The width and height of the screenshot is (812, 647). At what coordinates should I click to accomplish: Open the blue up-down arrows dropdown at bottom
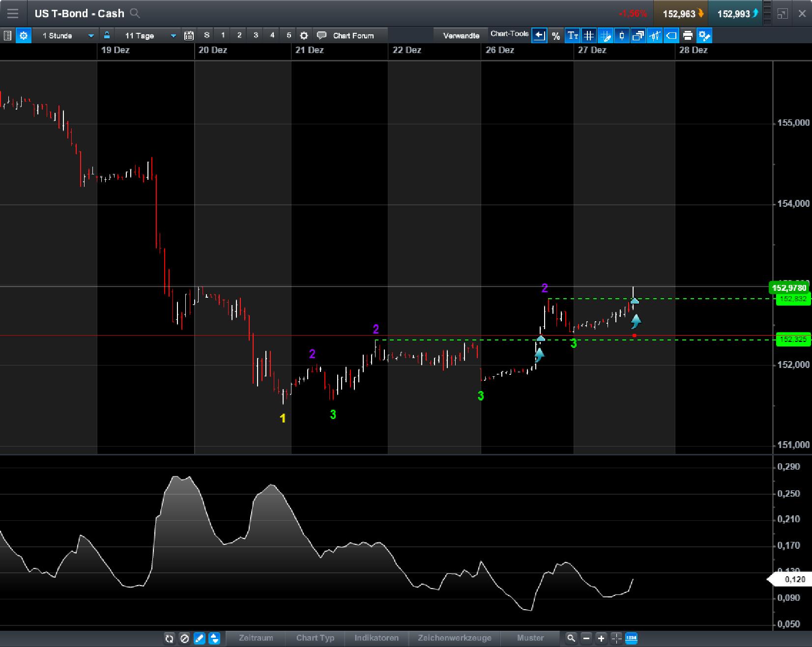tap(214, 639)
